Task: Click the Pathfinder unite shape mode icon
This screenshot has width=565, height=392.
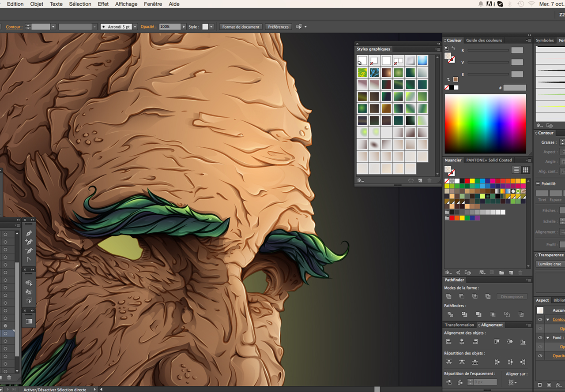Action: [449, 296]
